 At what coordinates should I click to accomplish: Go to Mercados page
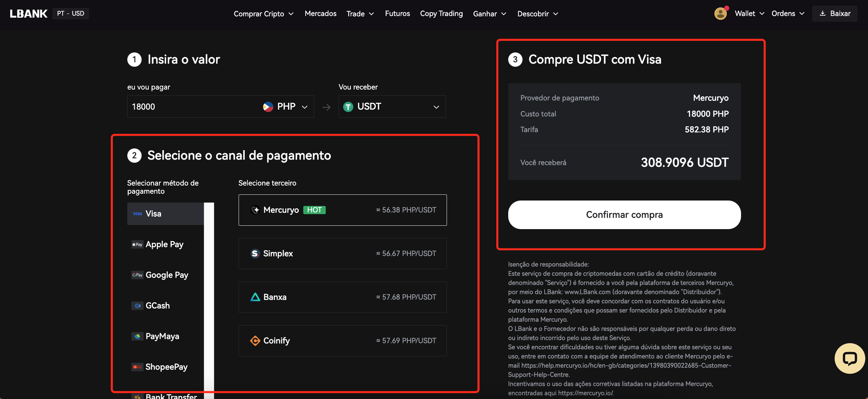click(320, 14)
